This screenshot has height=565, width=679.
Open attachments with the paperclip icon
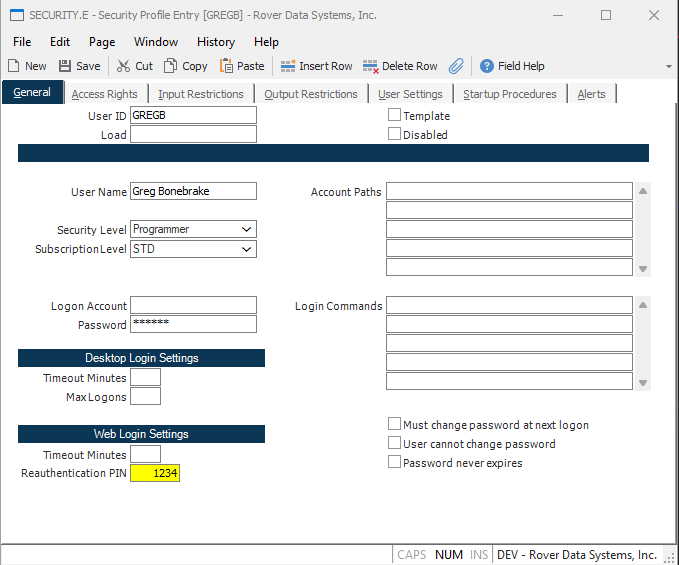coord(456,66)
